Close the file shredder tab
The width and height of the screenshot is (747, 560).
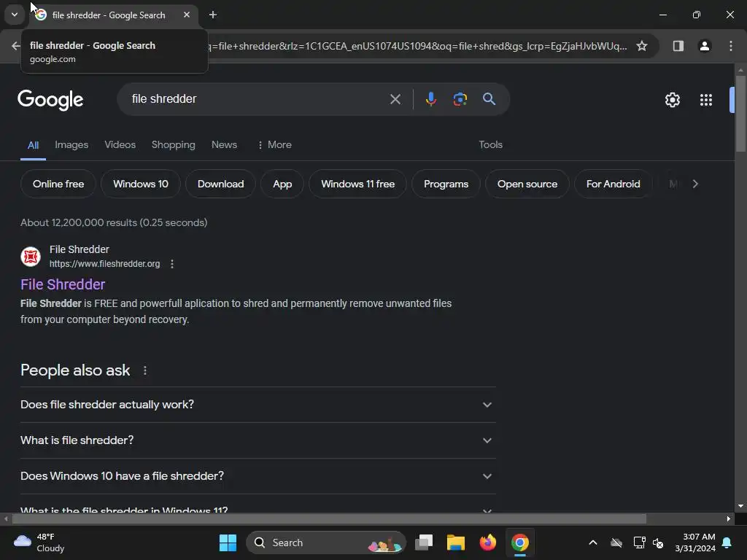point(187,15)
